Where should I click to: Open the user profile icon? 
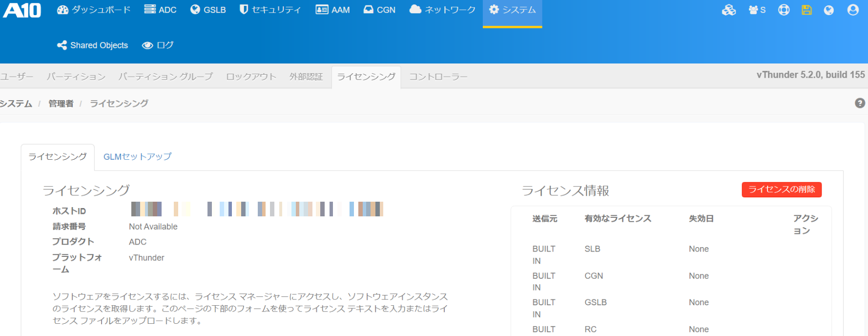click(853, 10)
